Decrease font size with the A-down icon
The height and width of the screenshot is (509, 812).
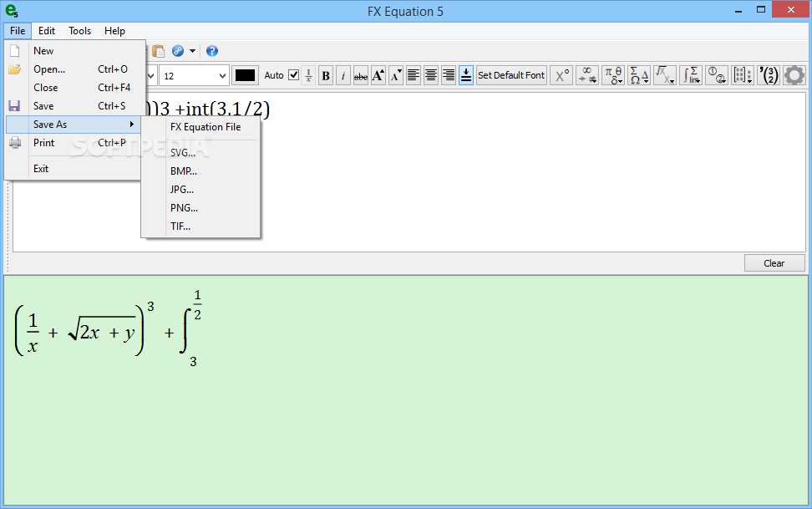(396, 76)
